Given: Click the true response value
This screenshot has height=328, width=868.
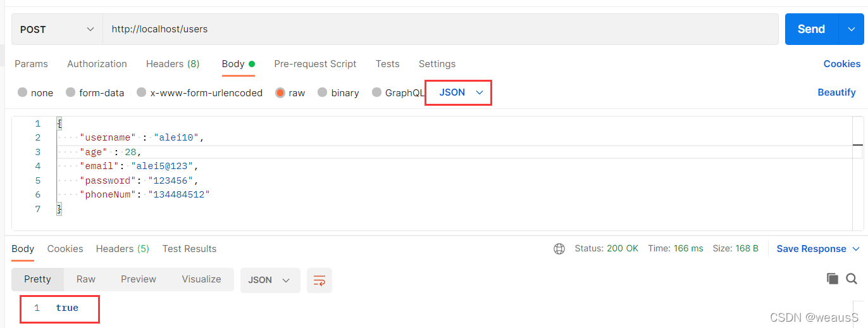Looking at the screenshot, I should pos(67,308).
